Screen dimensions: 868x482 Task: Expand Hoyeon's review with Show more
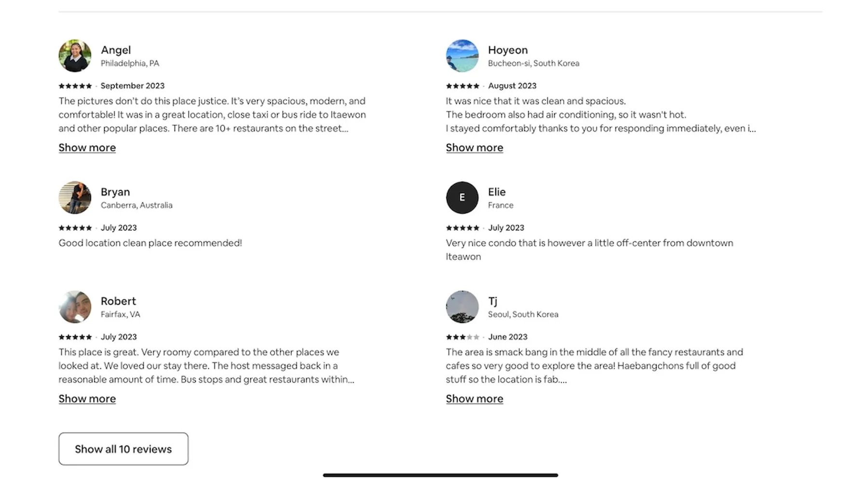point(475,147)
